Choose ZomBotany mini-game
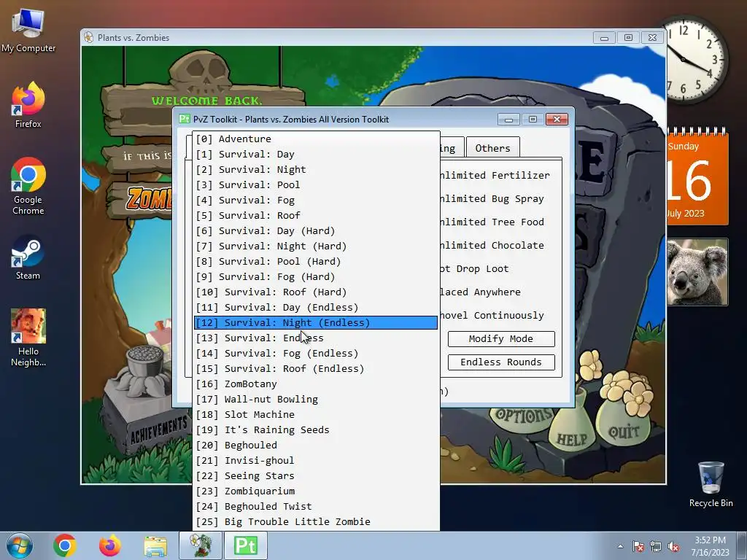 [316, 384]
